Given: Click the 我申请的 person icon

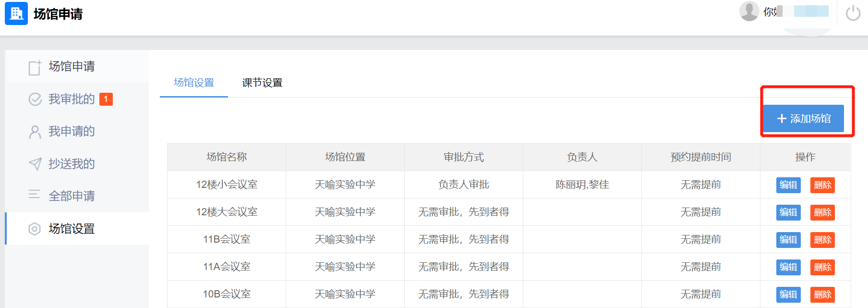Looking at the screenshot, I should coord(35,132).
